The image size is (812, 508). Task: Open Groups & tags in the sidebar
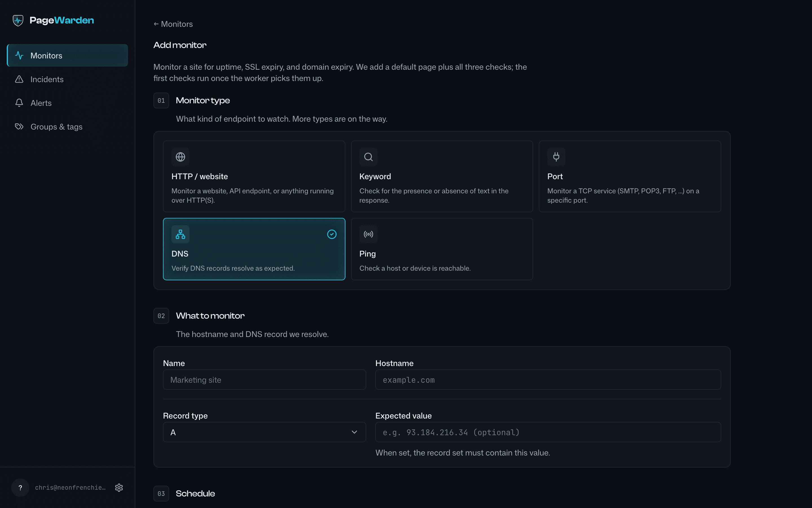[67, 127]
